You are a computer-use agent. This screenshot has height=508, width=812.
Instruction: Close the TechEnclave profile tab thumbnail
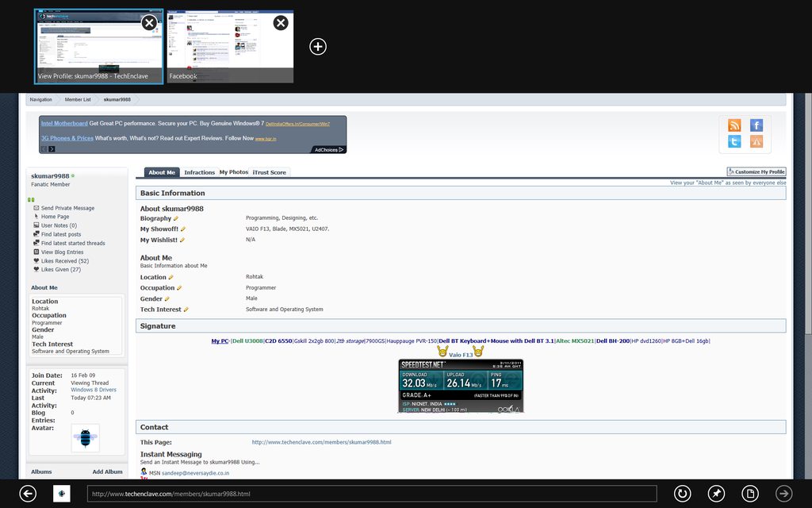149,23
